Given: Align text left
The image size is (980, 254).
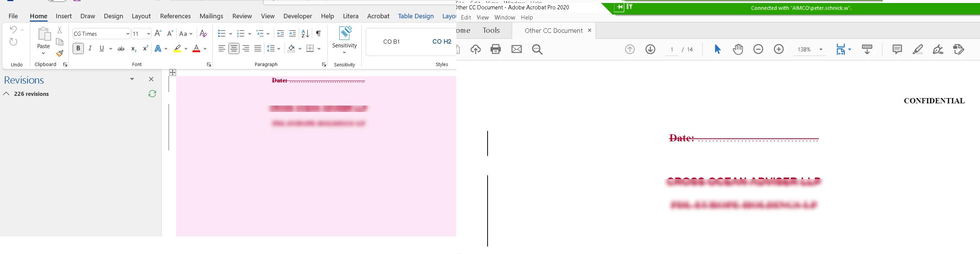Looking at the screenshot, I should pos(222,48).
